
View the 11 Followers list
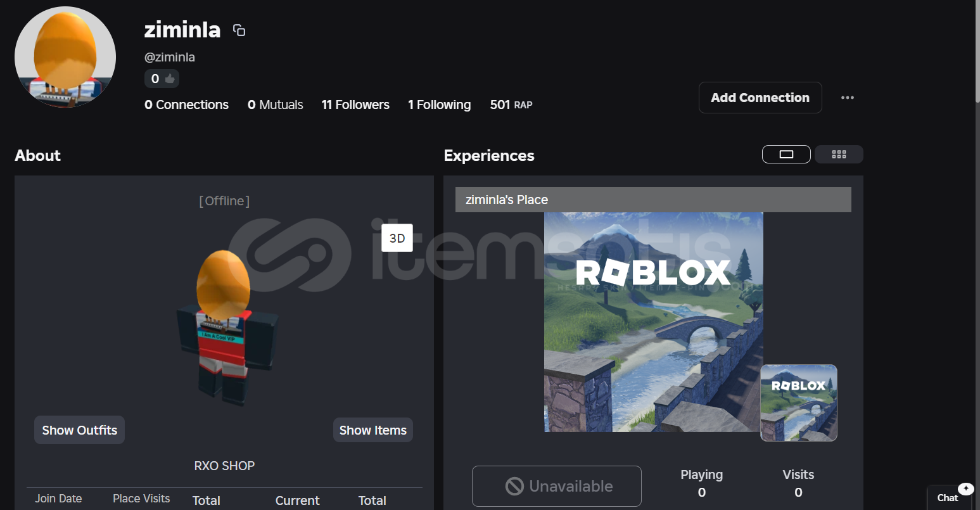coord(355,105)
